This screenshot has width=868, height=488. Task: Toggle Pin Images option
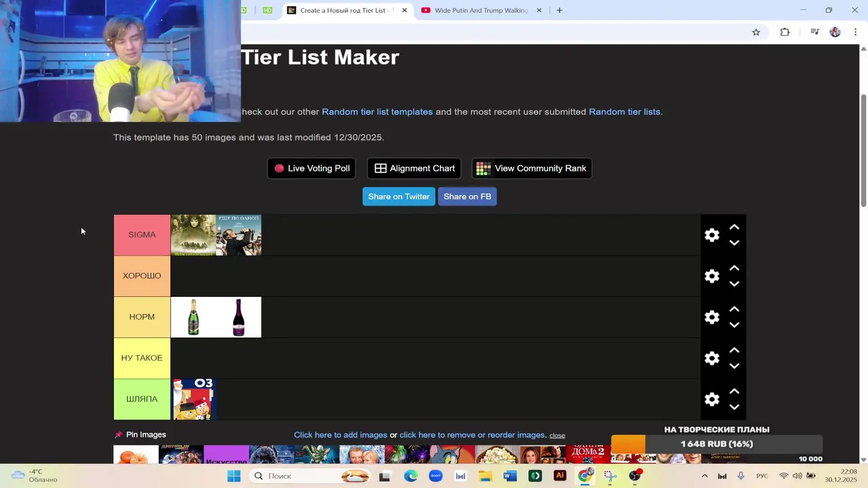coord(140,434)
